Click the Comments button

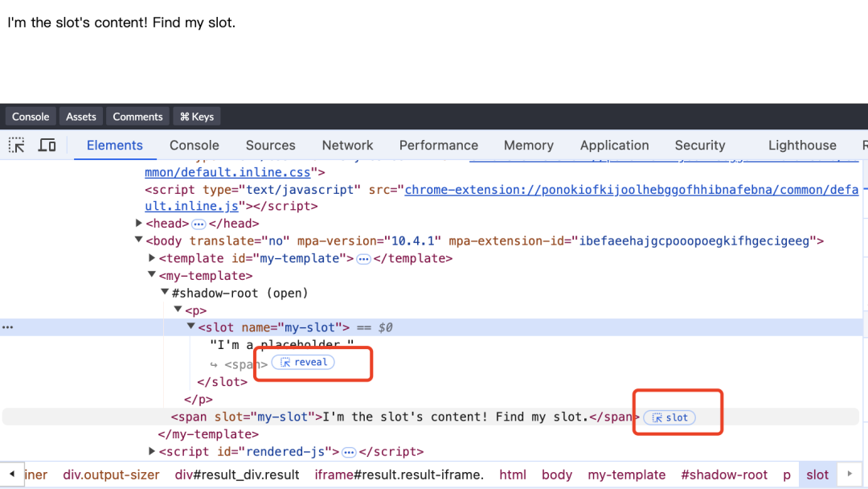click(138, 117)
